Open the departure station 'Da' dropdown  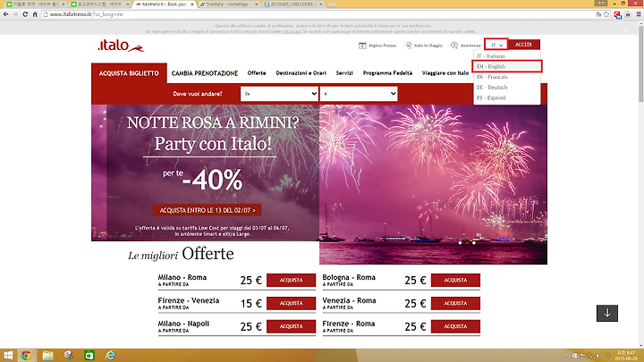(279, 94)
